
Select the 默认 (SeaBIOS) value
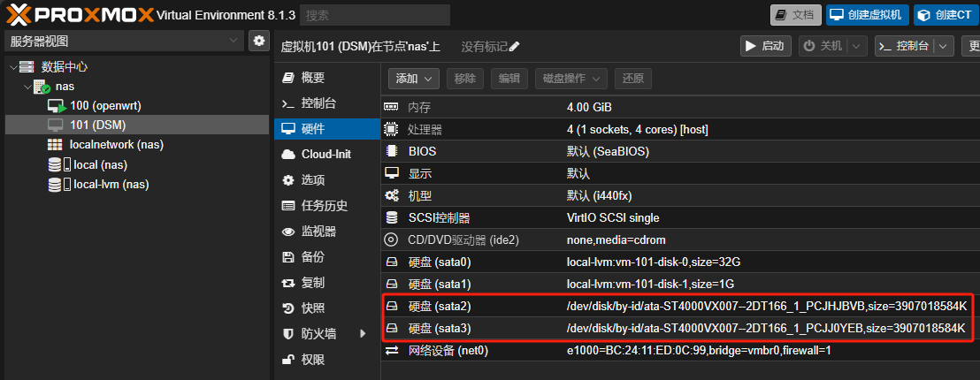coord(609,152)
